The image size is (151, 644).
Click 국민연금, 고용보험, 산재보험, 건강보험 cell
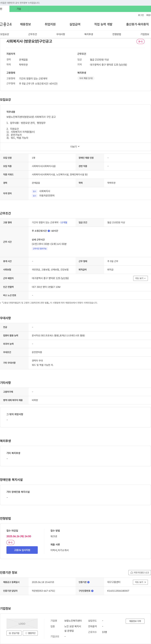[x=50, y=269]
